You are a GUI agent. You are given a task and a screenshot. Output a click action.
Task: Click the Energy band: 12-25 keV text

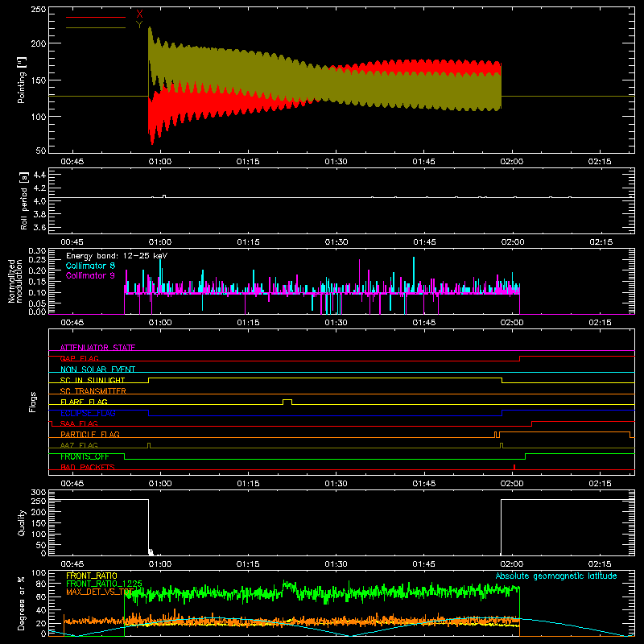coord(117,256)
